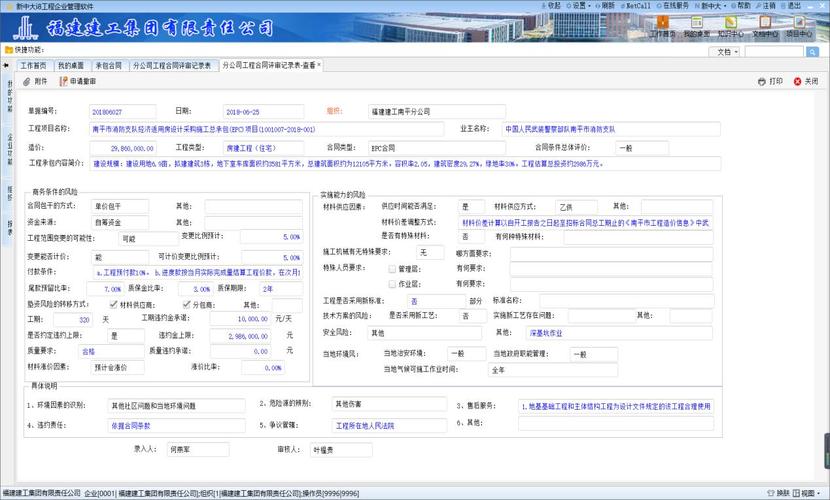The width and height of the screenshot is (830, 500).
Task: Open the 合同条件总体评价 field showing 一般
Action: (642, 148)
